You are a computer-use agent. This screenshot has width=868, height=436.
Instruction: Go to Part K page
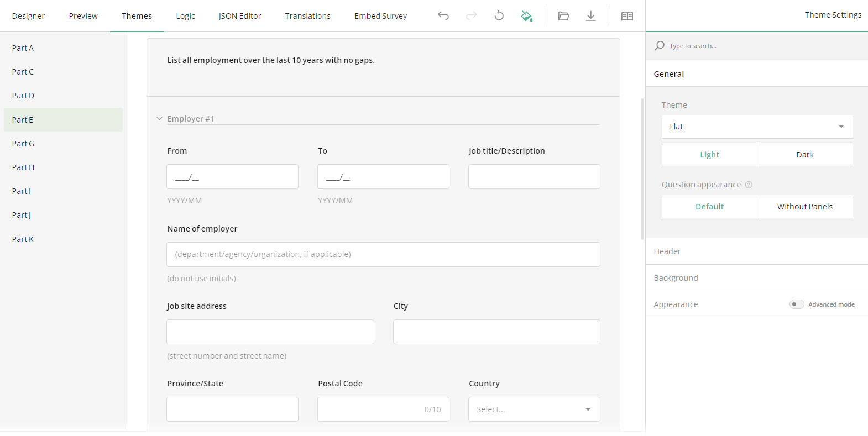(63, 239)
